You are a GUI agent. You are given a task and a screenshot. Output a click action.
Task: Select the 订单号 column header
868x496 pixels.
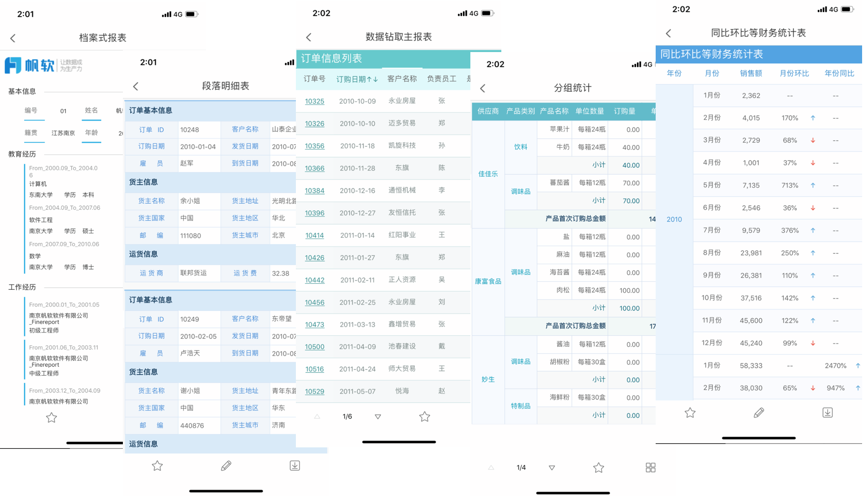[x=315, y=79]
